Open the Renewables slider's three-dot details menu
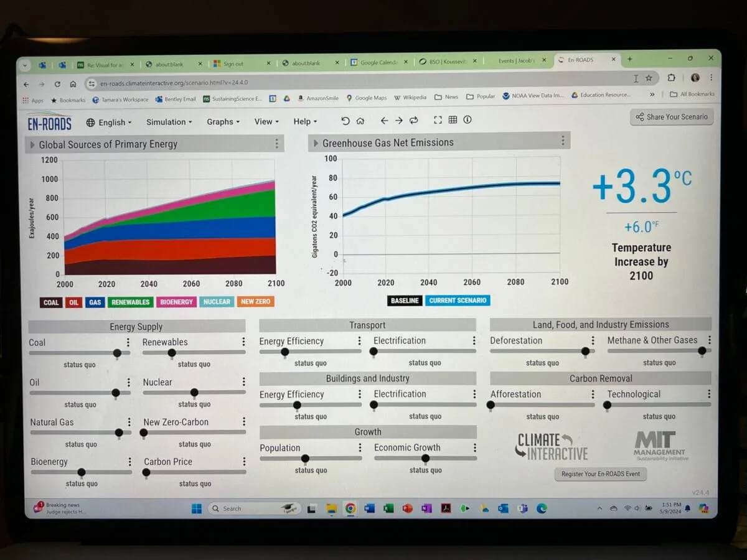Screen dimensions: 747x560 [x=243, y=342]
